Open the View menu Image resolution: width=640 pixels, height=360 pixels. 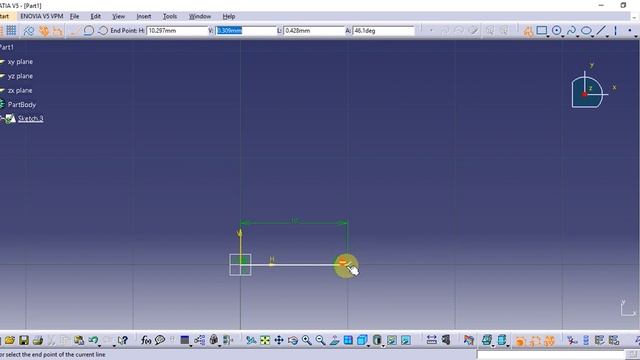[118, 16]
